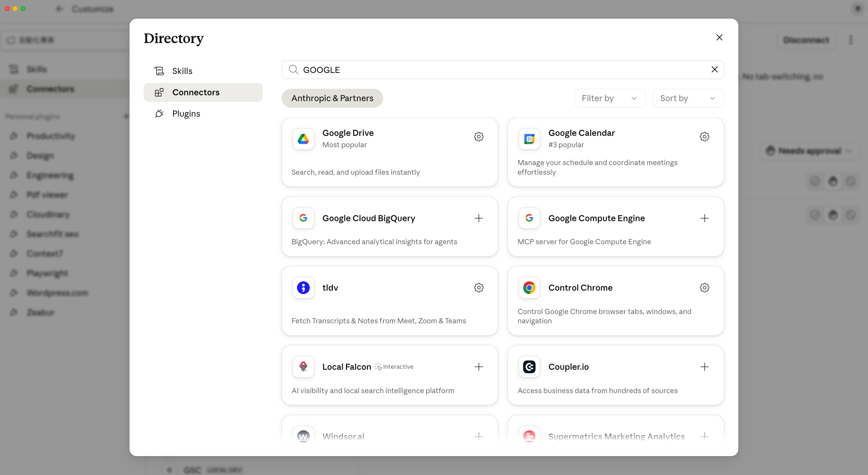Open Google Drive connector settings gear

tap(479, 137)
